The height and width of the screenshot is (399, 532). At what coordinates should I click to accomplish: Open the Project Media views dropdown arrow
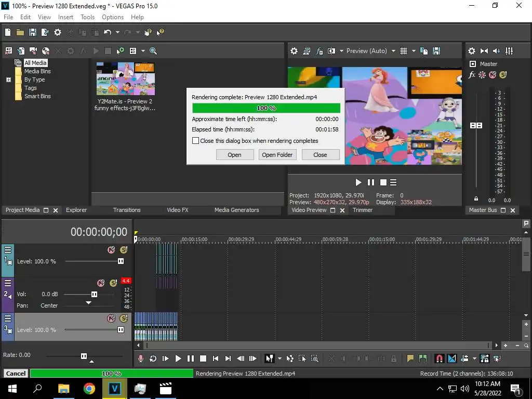pos(143,51)
